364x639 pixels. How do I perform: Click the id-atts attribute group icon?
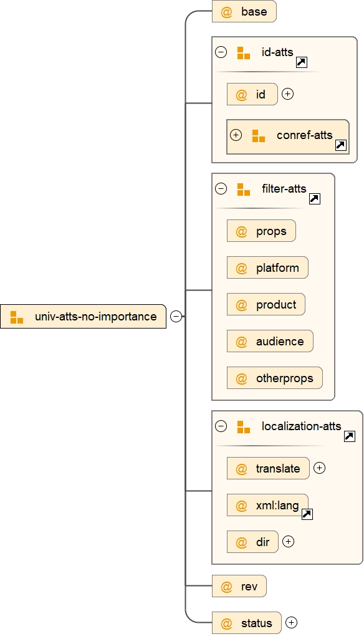tap(244, 53)
